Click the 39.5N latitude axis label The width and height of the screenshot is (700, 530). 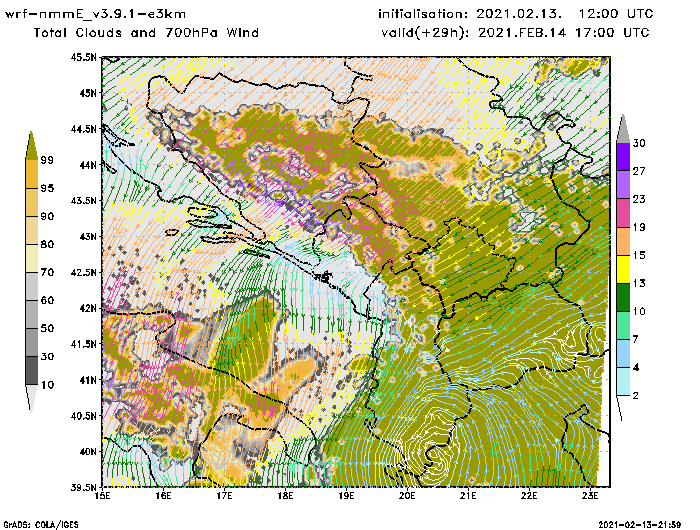83,487
